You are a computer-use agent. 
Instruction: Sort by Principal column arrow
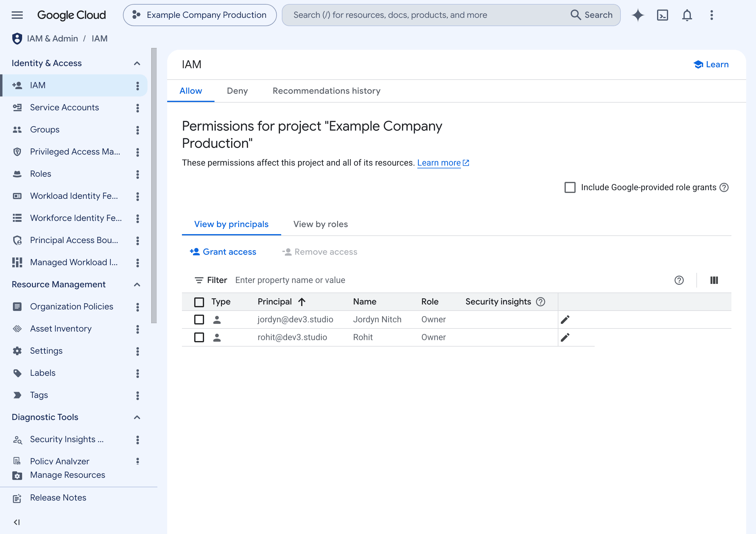coord(301,302)
